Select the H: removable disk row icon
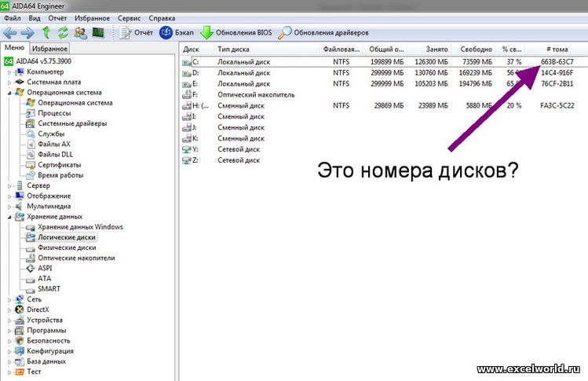Viewport: 588px width, 381px height. pyautogui.click(x=186, y=106)
